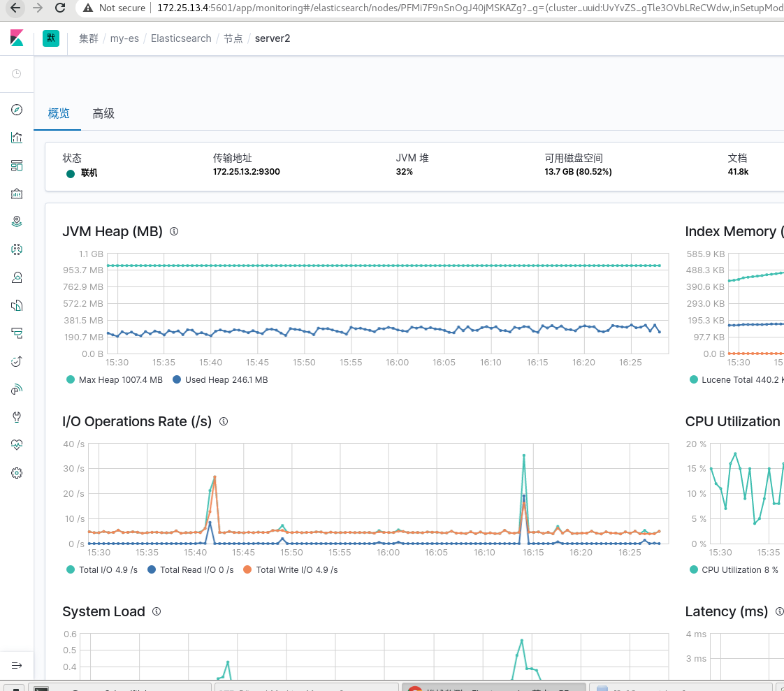Click JVM heap value 32%

click(405, 171)
